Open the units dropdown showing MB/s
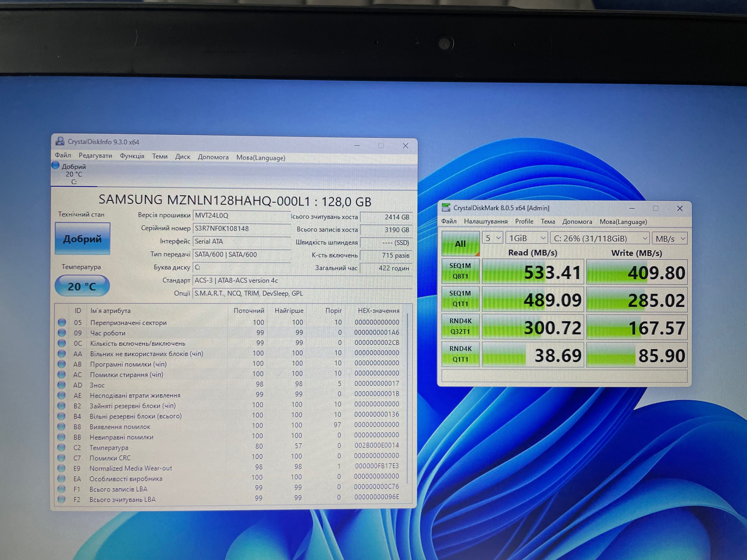 670,239
